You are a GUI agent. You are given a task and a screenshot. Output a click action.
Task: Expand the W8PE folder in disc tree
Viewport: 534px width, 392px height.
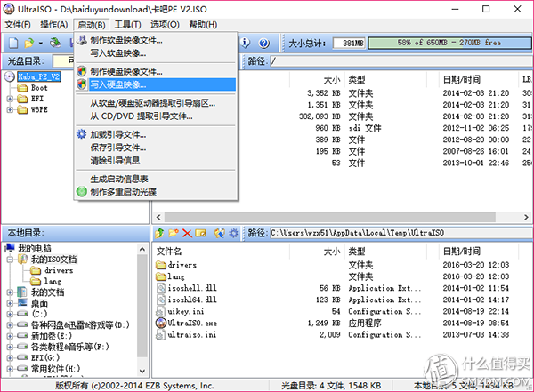(x=10, y=110)
